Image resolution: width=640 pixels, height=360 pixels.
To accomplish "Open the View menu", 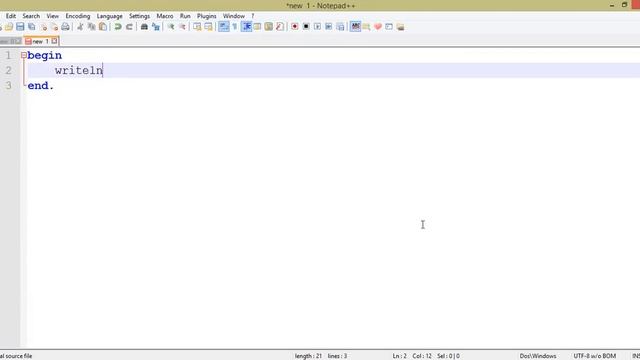I will pos(52,16).
